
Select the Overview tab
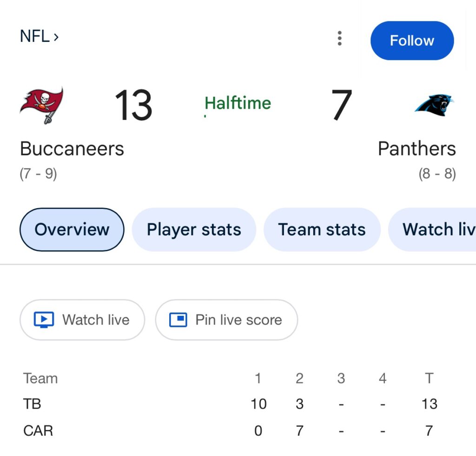(72, 229)
